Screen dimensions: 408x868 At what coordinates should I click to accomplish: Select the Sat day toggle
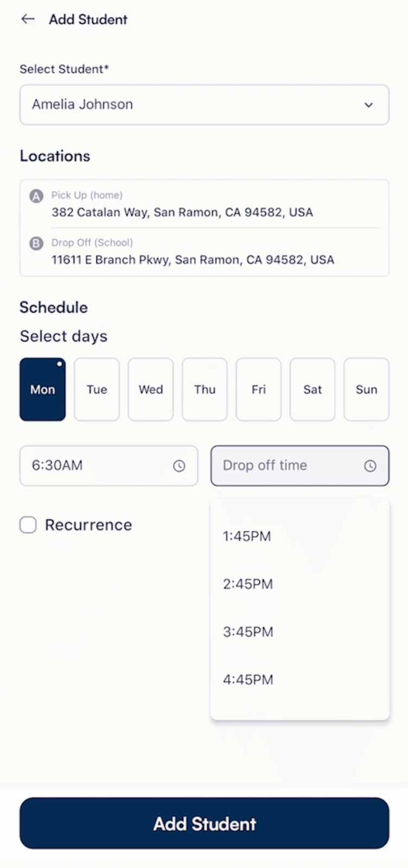[313, 390]
